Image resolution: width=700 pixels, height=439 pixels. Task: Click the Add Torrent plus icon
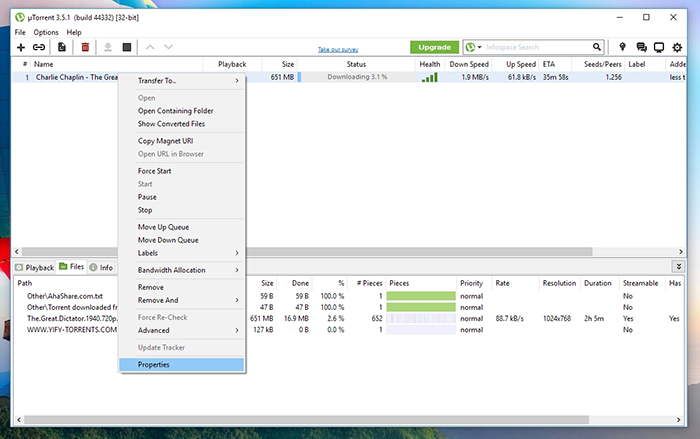tap(21, 47)
